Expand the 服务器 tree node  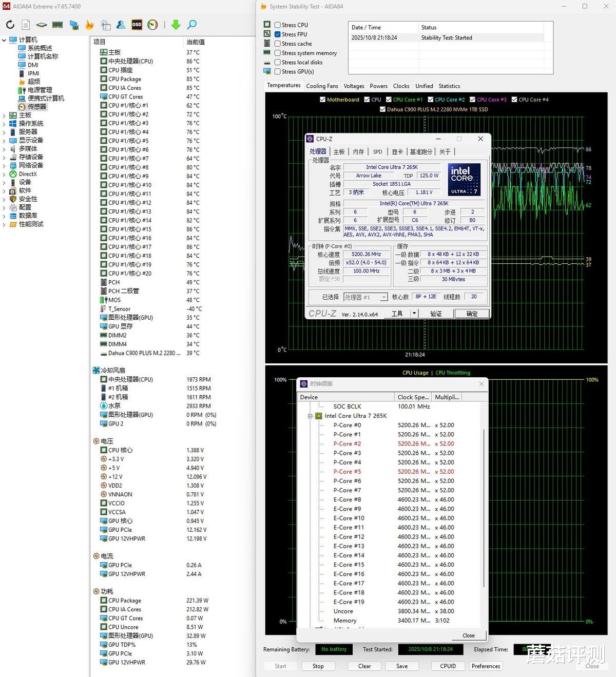pos(4,132)
